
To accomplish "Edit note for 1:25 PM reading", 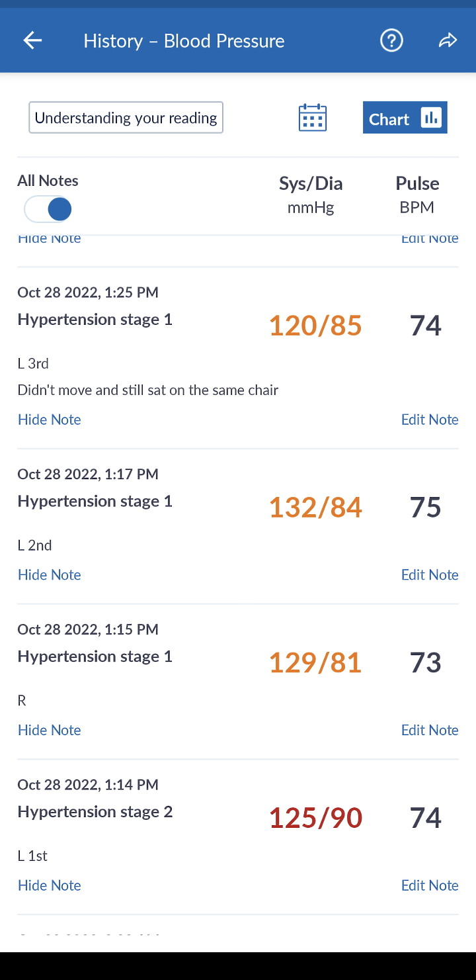I will (430, 420).
